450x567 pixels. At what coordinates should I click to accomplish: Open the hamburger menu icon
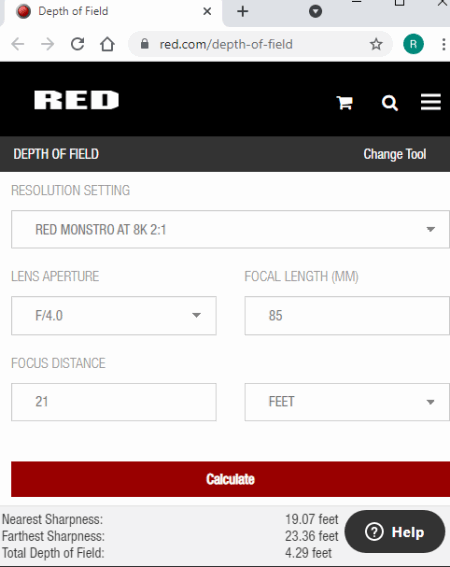pos(430,102)
